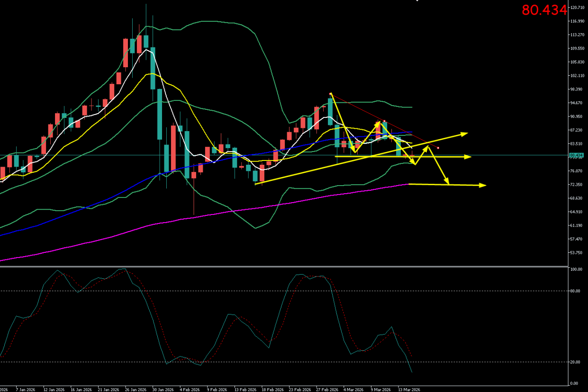Click the upper Bollinger band's right end
This screenshot has height=392, width=588.
click(412, 107)
